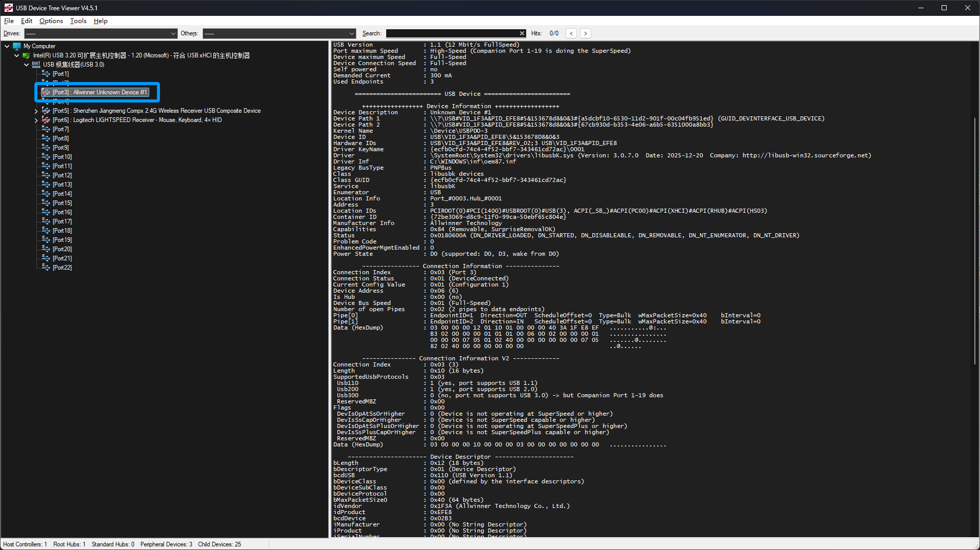Click the USB root hub icon

click(36, 65)
